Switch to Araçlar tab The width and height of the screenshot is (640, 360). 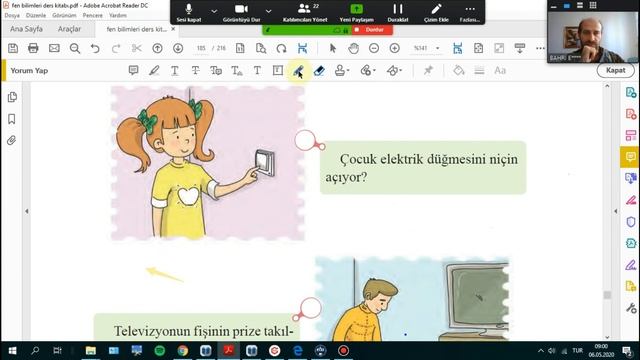click(69, 29)
